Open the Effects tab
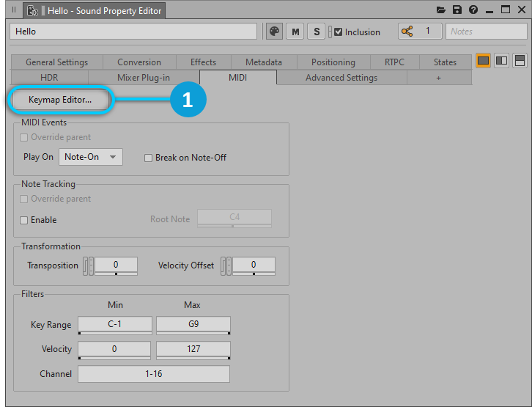 (x=203, y=62)
